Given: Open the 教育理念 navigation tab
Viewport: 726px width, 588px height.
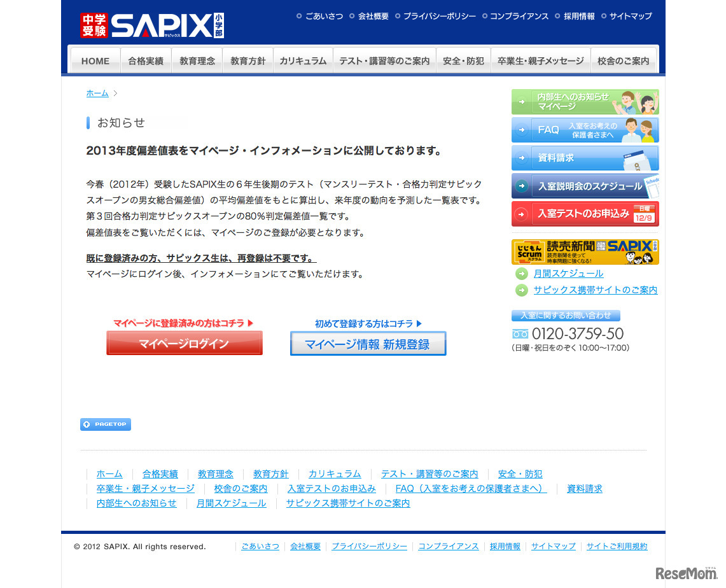Looking at the screenshot, I should (x=197, y=60).
